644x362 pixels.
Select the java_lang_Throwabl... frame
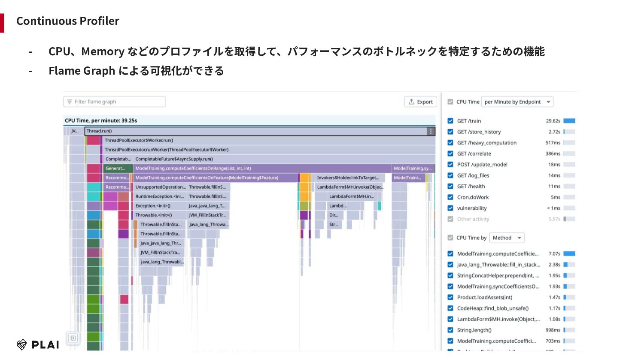[162, 262]
